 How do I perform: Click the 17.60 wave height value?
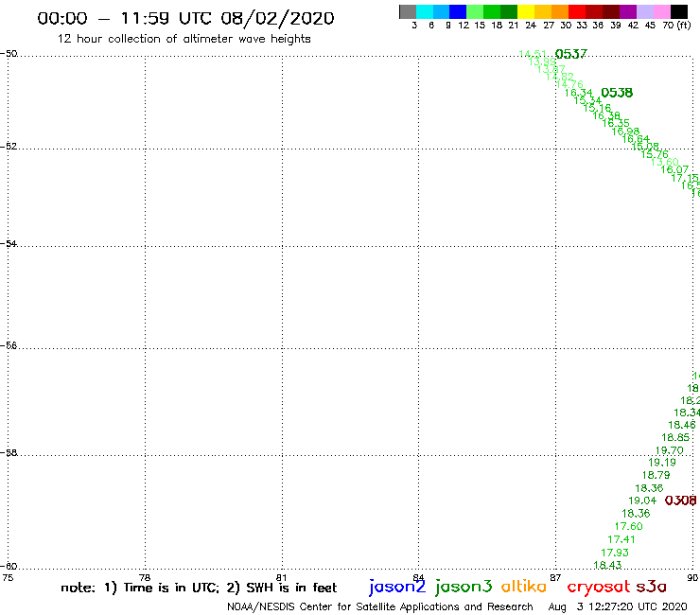pyautogui.click(x=628, y=526)
